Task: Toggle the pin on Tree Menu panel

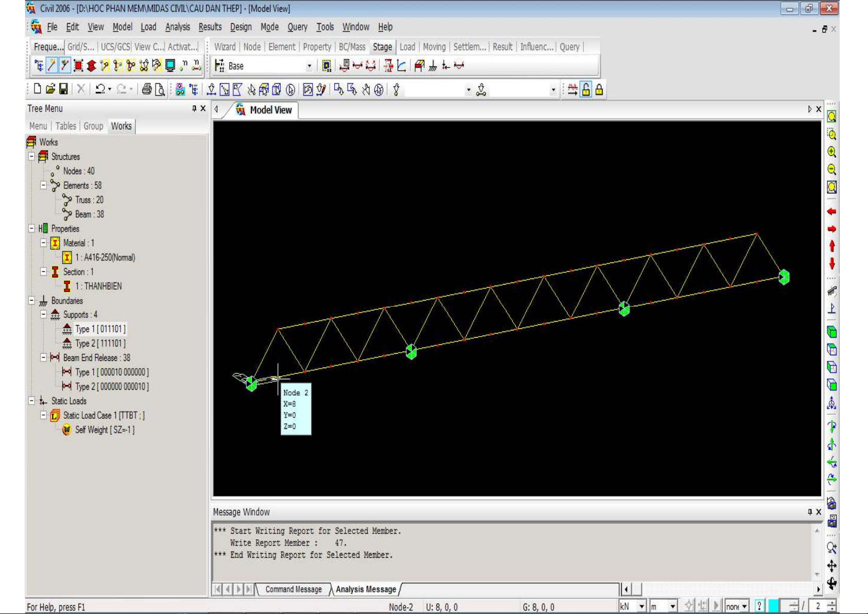Action: click(194, 108)
